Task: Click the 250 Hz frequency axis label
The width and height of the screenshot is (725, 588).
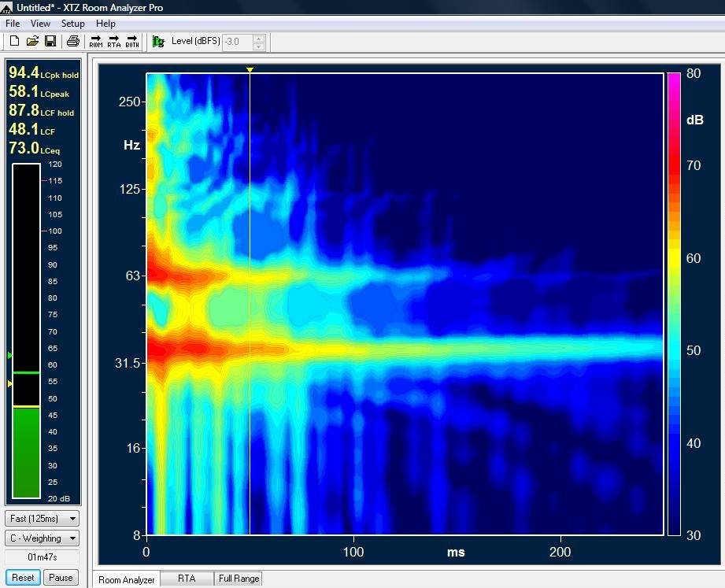Action: [129, 102]
